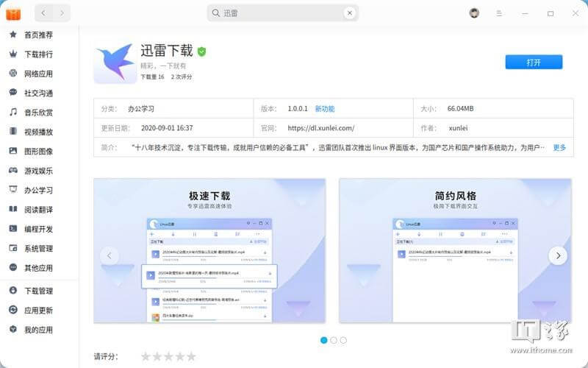Click the app store logo icon

(x=13, y=13)
